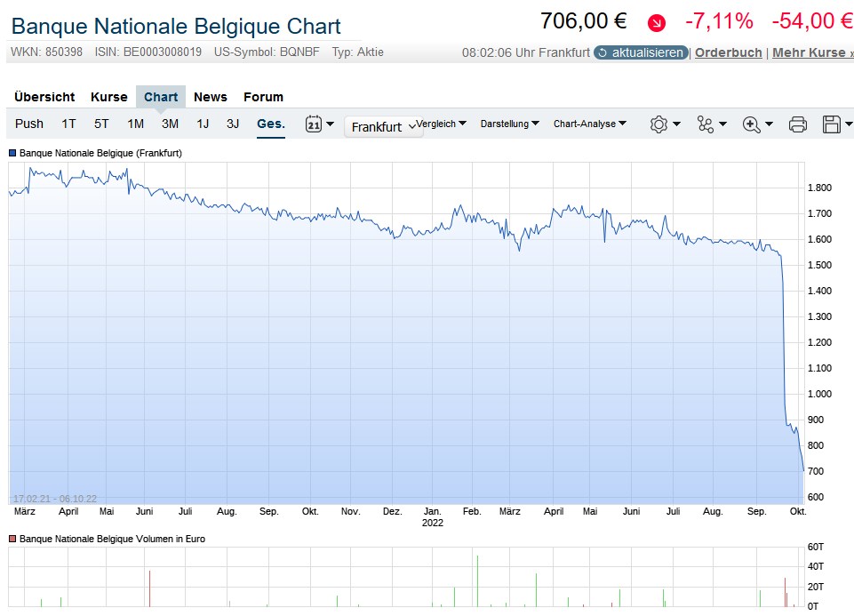Click the aktualisieren refresh button

point(641,52)
